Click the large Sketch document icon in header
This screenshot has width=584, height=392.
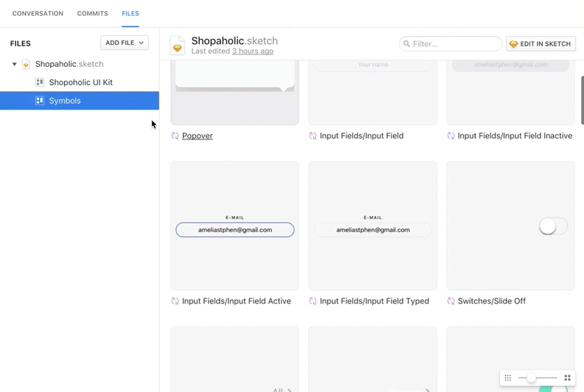point(177,45)
